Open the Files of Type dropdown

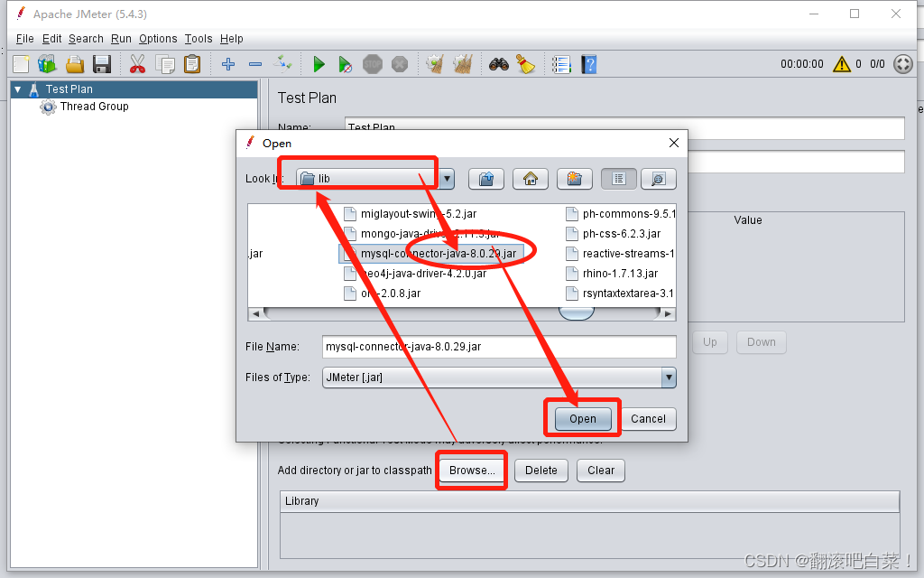669,378
